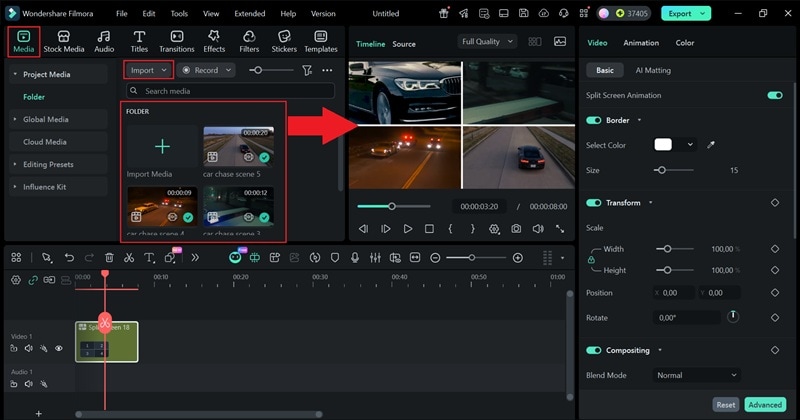Switch to the Color tab

click(685, 43)
